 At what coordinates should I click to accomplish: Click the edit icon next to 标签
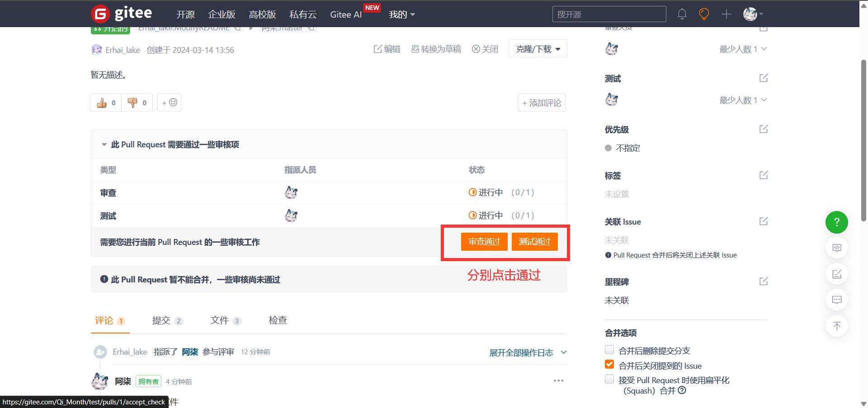(763, 175)
